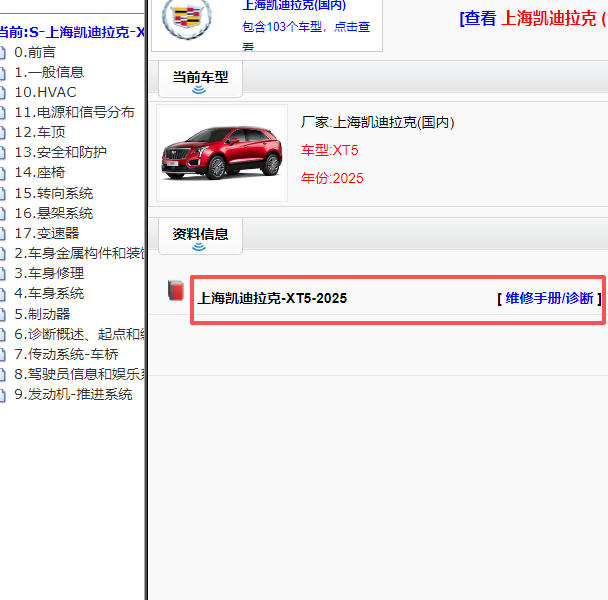
Task: Click the red XT5 car thumbnail
Action: (222, 153)
